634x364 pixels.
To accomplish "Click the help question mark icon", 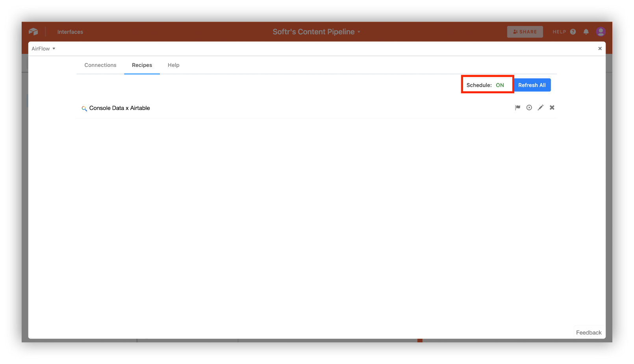I will click(573, 32).
